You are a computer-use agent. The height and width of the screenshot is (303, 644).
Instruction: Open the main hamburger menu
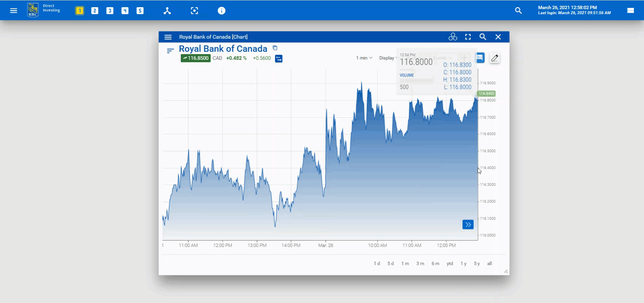coord(14,11)
